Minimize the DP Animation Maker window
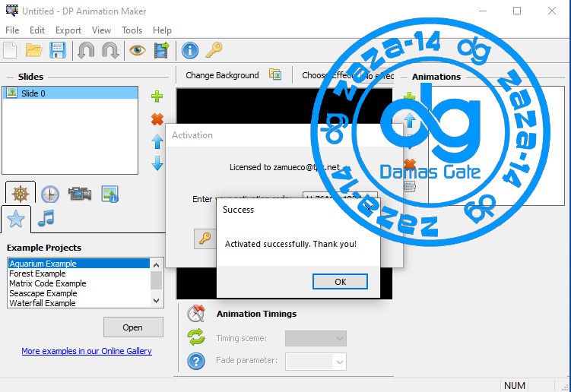 483,11
